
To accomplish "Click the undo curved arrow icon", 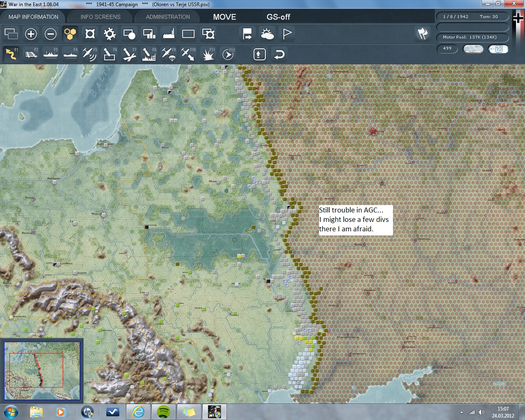I will coord(279,54).
